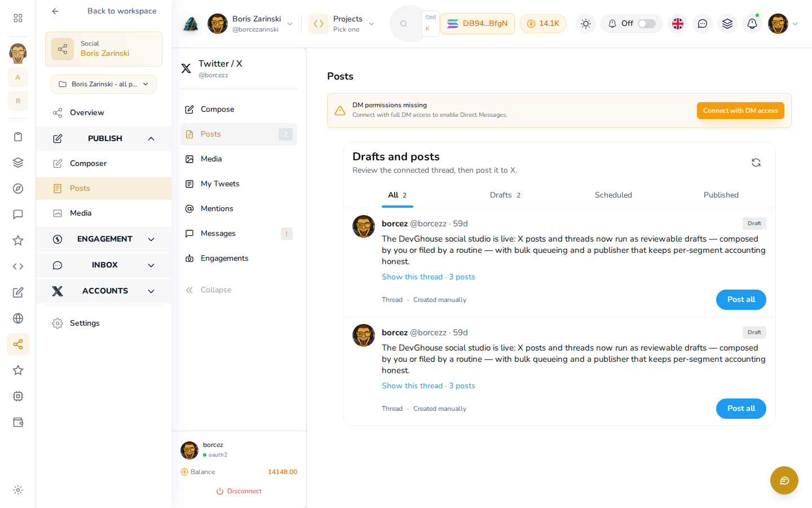Image resolution: width=812 pixels, height=508 pixels.
Task: Expand the ACCOUNTS section
Action: pyautogui.click(x=104, y=291)
